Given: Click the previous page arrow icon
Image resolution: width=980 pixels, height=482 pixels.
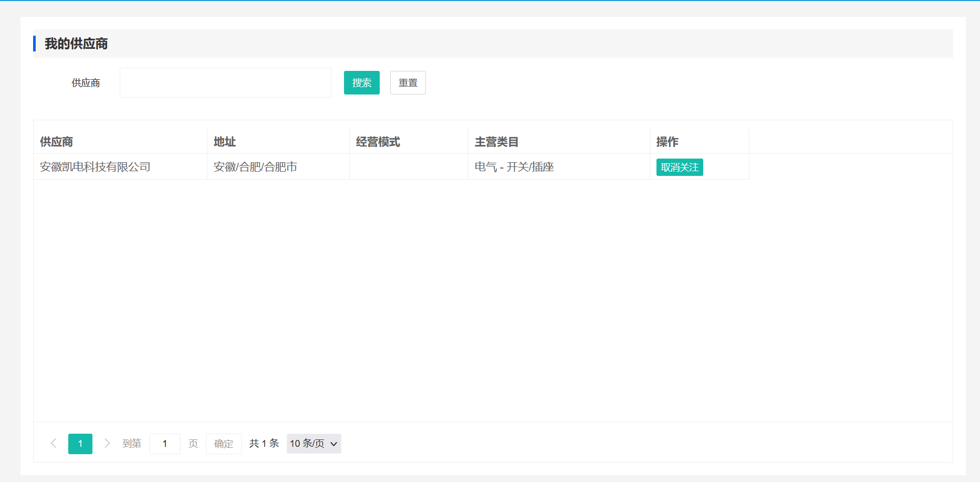Looking at the screenshot, I should click(54, 444).
